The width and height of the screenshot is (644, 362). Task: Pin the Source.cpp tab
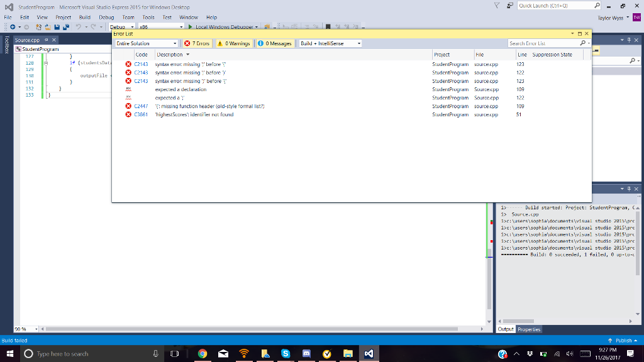click(x=47, y=40)
